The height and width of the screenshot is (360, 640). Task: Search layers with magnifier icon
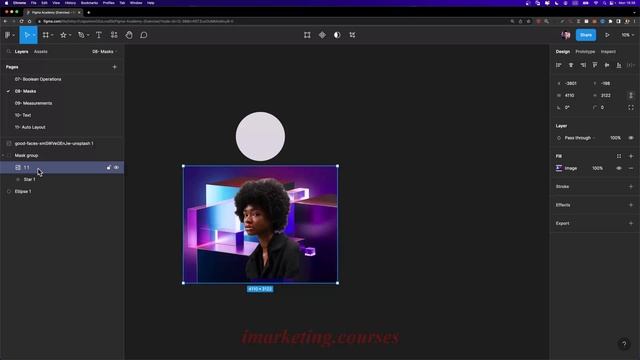(9, 51)
